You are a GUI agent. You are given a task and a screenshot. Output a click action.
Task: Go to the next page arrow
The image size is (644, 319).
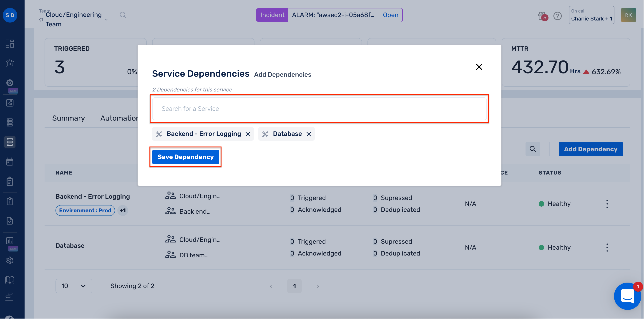[x=318, y=286]
